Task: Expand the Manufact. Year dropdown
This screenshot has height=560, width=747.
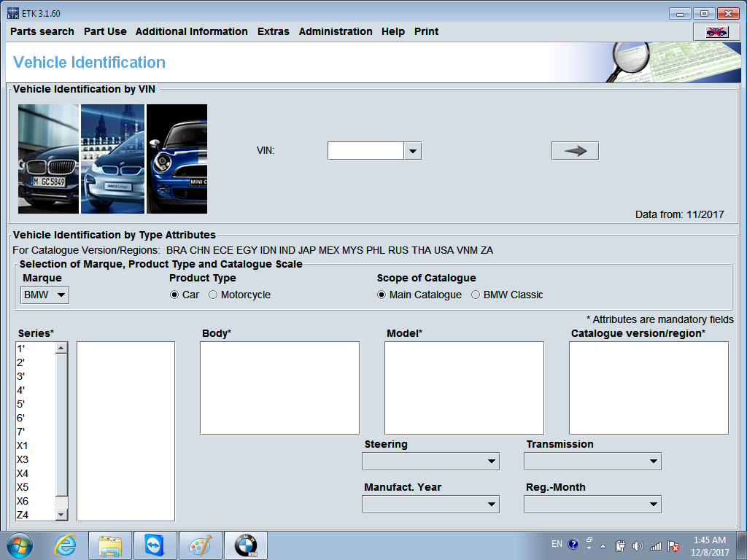Action: (430, 505)
